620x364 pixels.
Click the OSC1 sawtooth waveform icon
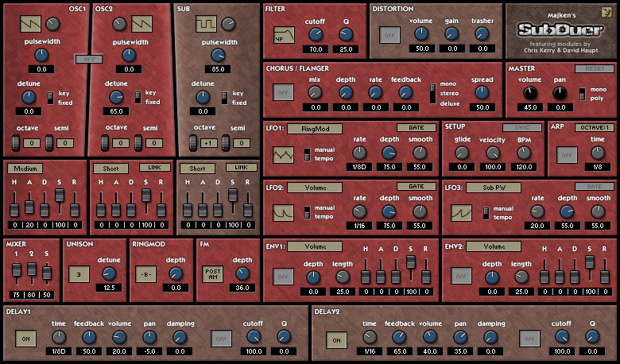click(x=30, y=24)
